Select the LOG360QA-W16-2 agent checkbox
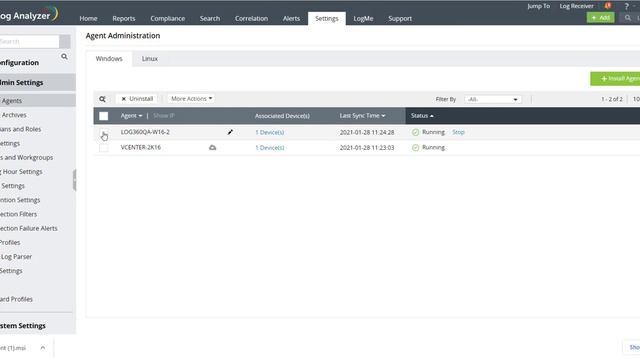Viewport: 640px width, 360px height. point(104,132)
